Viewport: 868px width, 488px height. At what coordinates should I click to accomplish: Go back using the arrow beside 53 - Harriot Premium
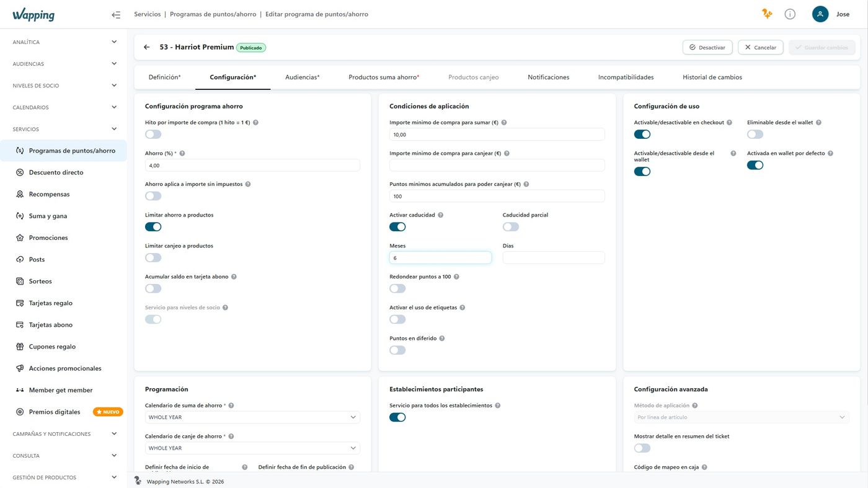[x=147, y=47]
